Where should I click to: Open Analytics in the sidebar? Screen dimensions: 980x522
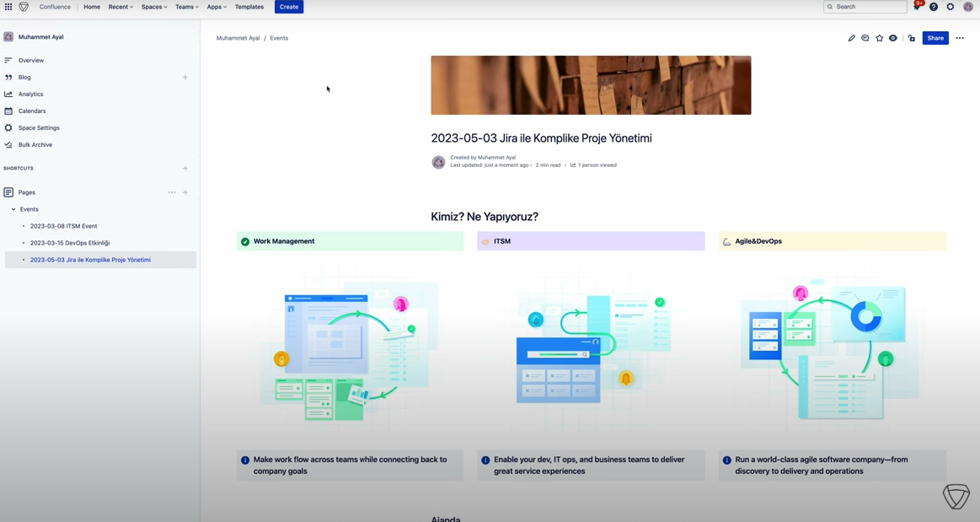pyautogui.click(x=30, y=94)
